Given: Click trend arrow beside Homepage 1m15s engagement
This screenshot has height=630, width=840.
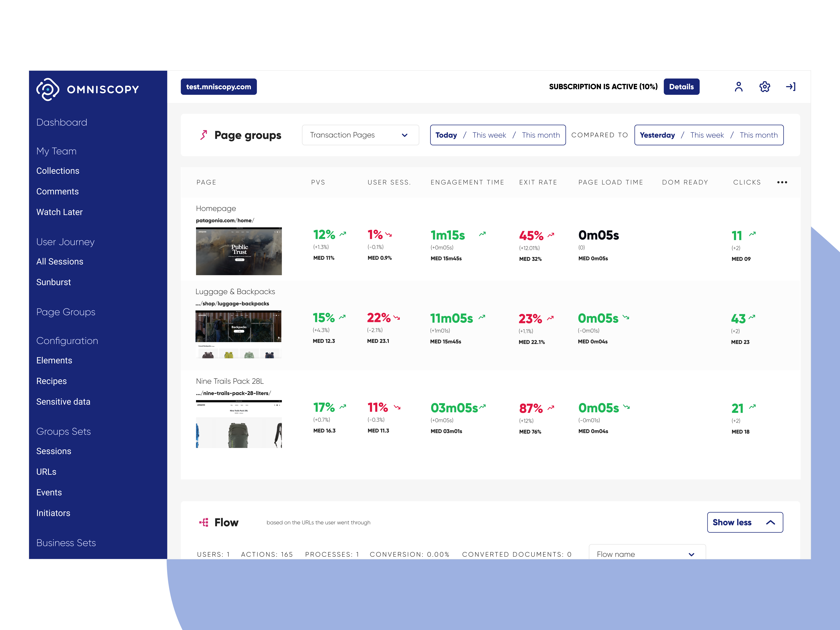Looking at the screenshot, I should (482, 234).
